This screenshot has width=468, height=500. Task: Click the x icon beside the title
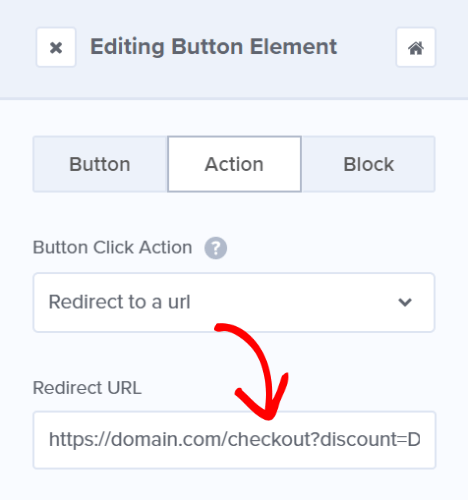pos(56,48)
